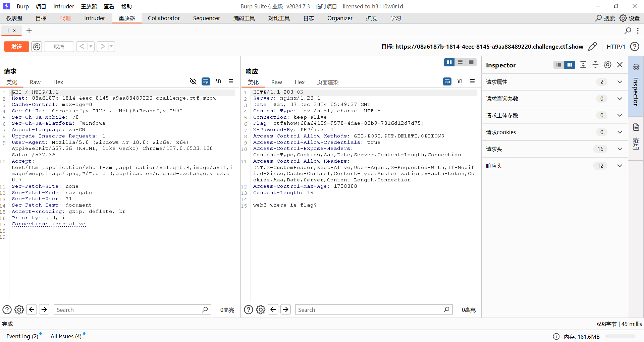This screenshot has width=644, height=342.
Task: Switch to the vertical stacked layout view
Action: point(460,62)
